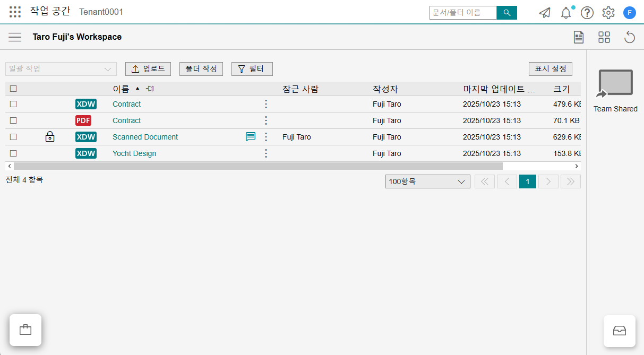Open comment icon on Scanned Document
Screen dimensions: 644x355
[251, 137]
